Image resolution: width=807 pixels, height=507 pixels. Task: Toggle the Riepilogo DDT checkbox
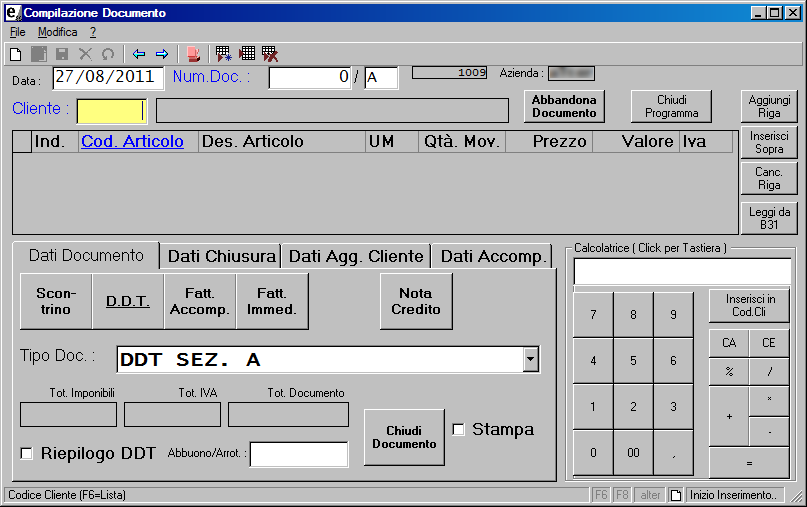pyautogui.click(x=27, y=454)
